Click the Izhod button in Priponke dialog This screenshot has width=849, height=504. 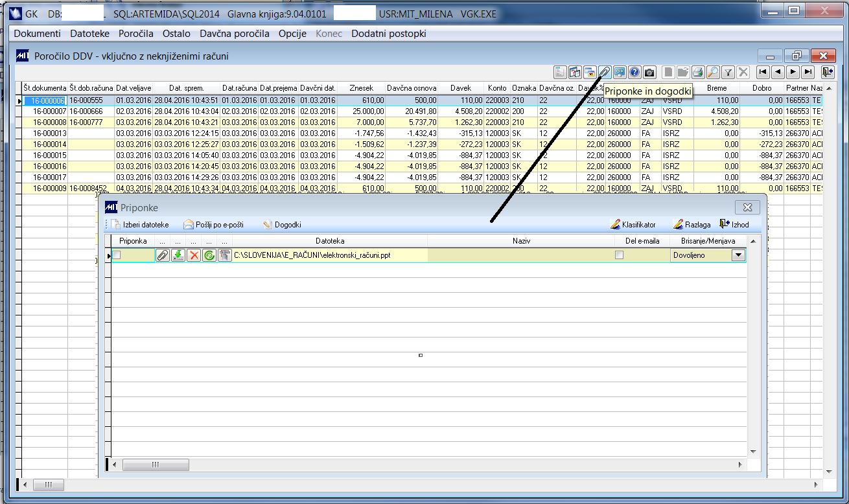pyautogui.click(x=734, y=225)
